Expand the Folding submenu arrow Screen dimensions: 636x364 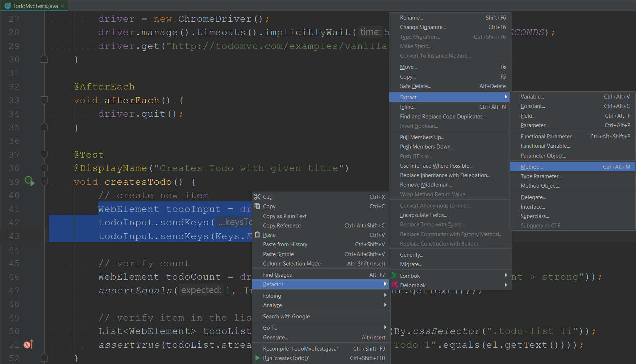coord(385,296)
